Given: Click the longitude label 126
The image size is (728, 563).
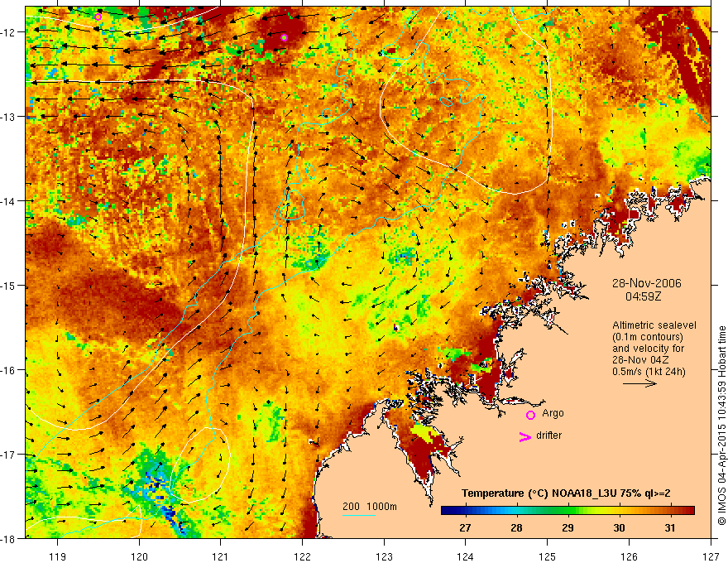Looking at the screenshot, I should 629,556.
